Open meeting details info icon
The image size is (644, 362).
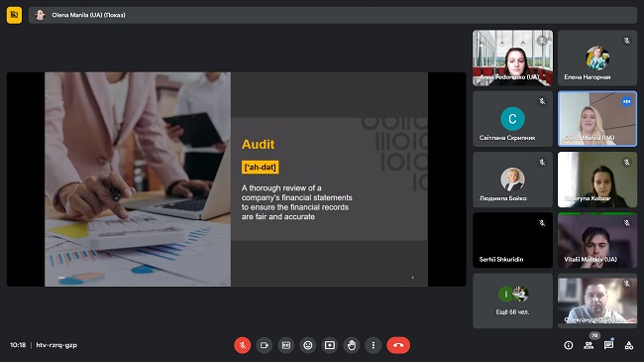[569, 345]
